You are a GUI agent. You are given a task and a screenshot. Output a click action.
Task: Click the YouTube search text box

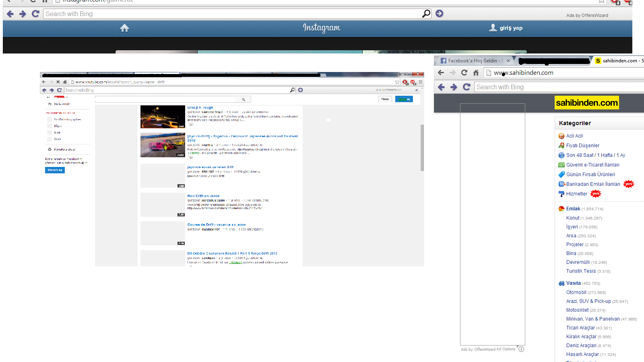(165, 99)
